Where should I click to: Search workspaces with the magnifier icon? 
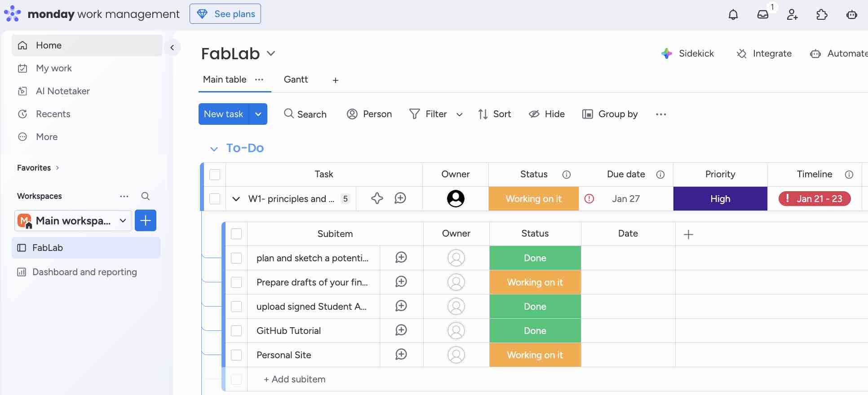[145, 196]
